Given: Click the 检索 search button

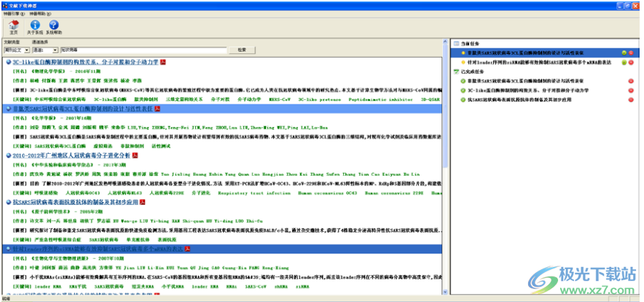Looking at the screenshot, I should (243, 50).
